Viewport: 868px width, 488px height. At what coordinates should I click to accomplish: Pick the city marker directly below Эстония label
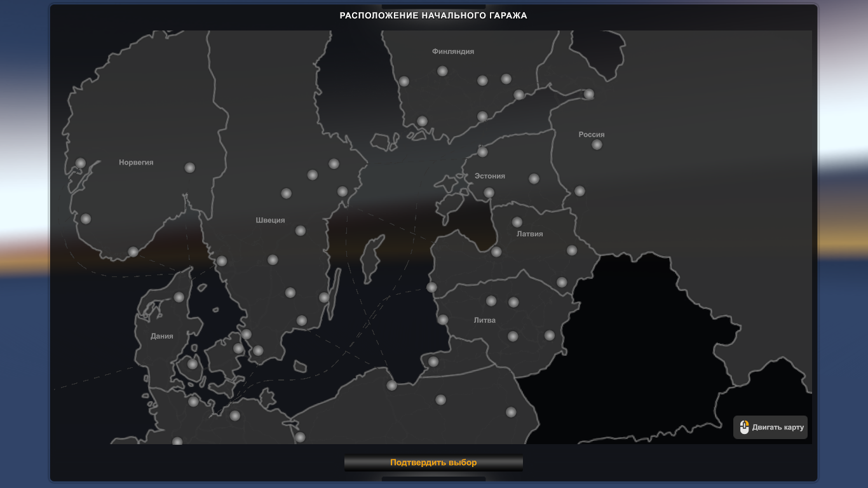pos(489,193)
